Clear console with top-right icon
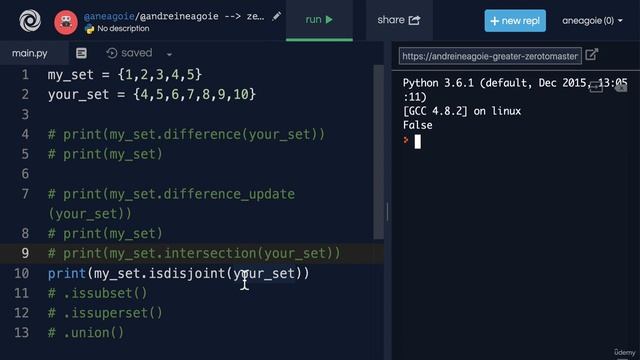Screen dimensions: 640x360 [620, 87]
